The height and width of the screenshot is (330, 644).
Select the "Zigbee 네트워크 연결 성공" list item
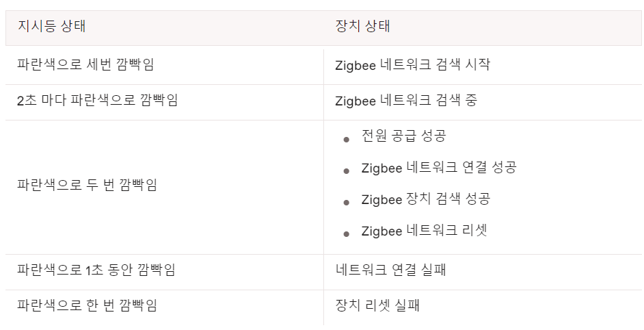tap(438, 167)
